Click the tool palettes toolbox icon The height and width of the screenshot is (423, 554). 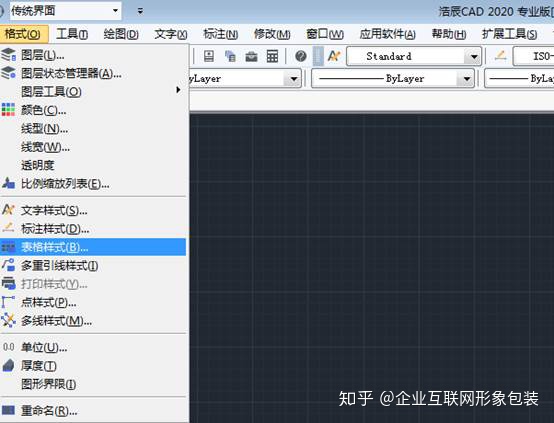(251, 56)
